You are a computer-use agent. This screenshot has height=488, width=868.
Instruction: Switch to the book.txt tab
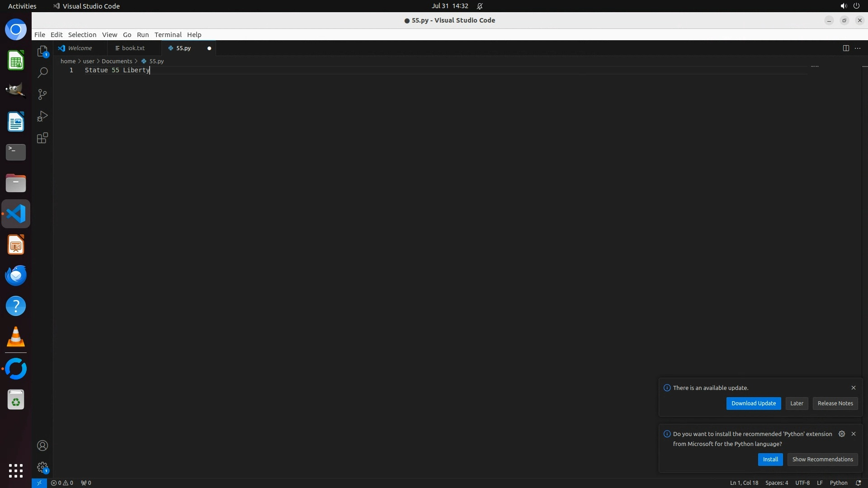click(x=133, y=48)
